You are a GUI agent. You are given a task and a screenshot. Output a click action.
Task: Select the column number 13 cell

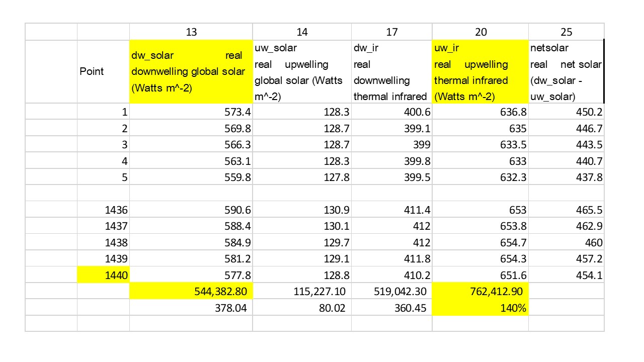tap(191, 32)
